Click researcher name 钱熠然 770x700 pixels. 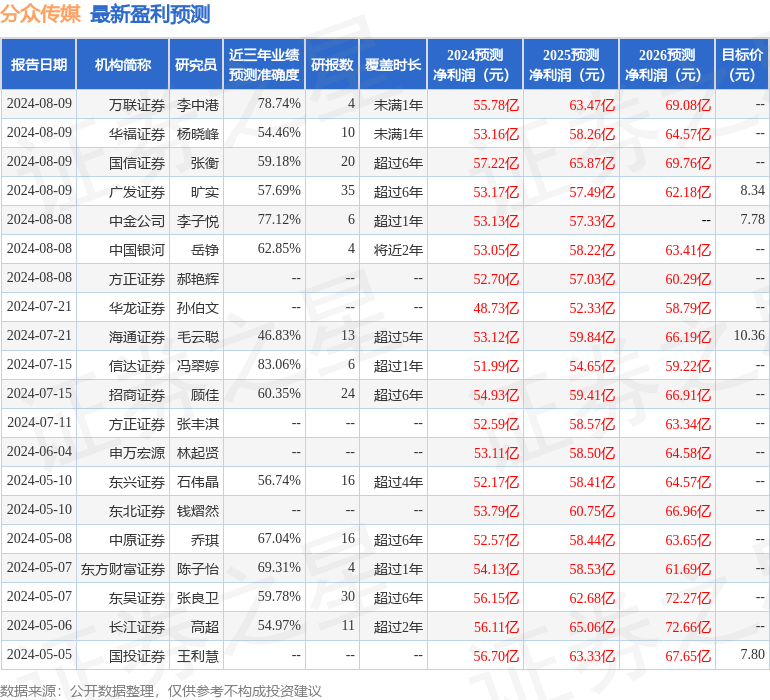click(197, 510)
